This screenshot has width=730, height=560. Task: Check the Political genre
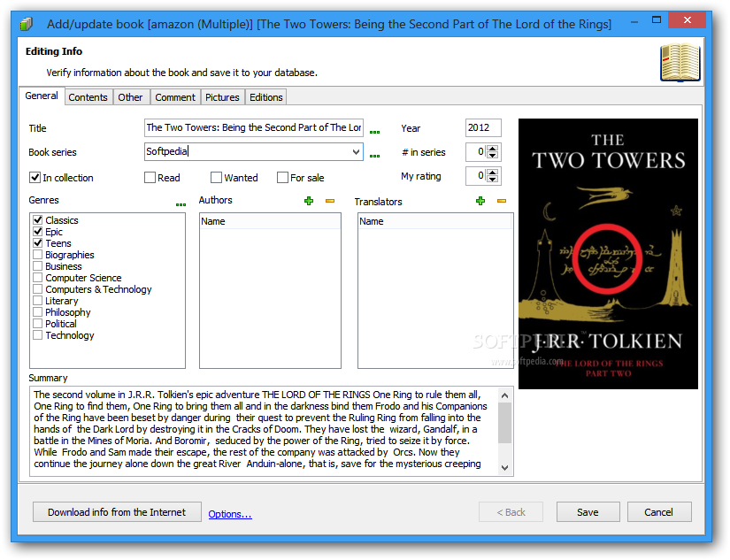point(38,324)
